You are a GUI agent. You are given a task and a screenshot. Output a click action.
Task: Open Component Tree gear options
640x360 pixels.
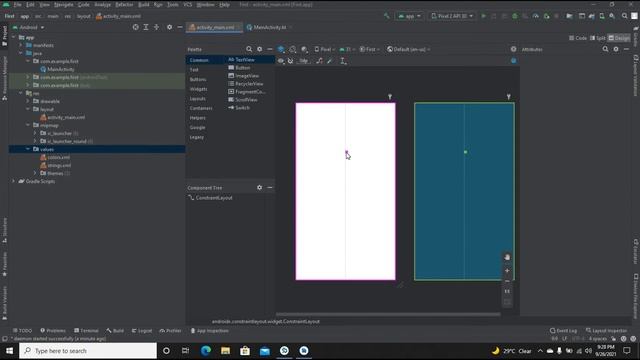point(260,188)
